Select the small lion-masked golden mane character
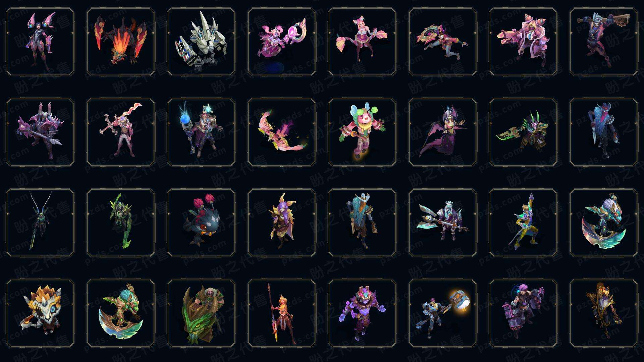The height and width of the screenshot is (362, 644). (40, 313)
